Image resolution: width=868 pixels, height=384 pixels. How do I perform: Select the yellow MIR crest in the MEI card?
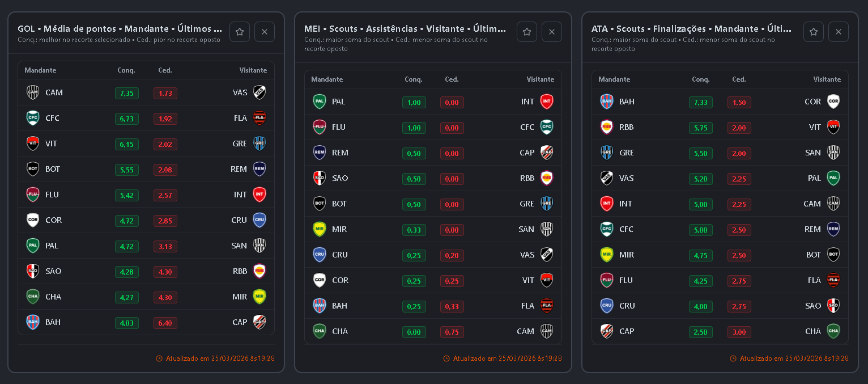[320, 229]
